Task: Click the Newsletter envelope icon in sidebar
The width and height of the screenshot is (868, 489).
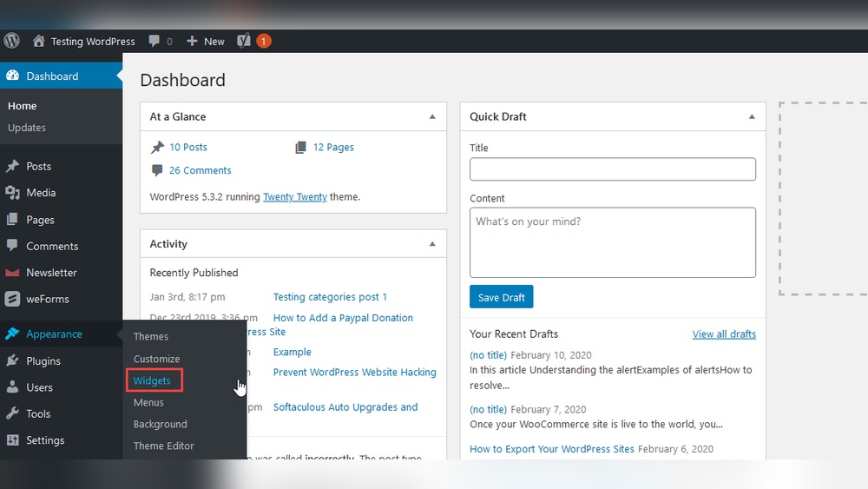Action: coord(12,273)
